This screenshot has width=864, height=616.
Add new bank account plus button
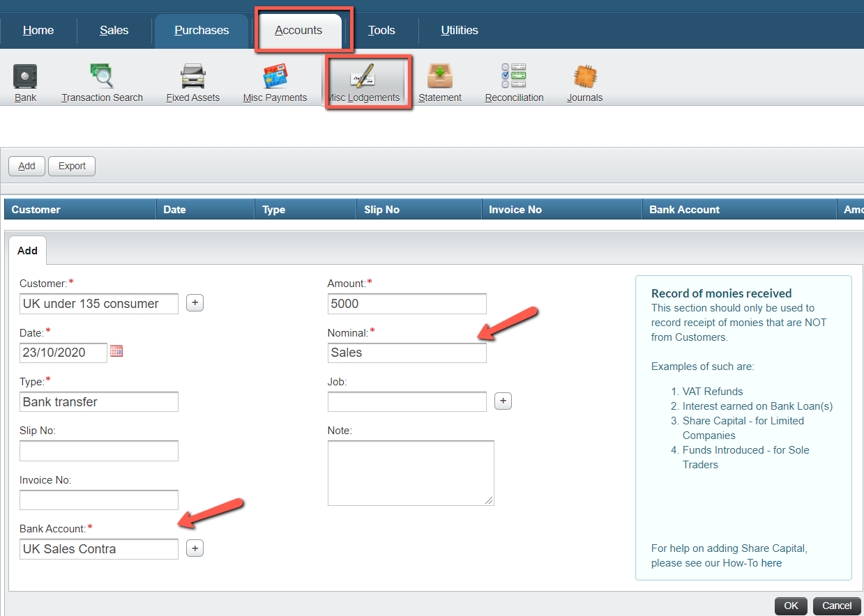(195, 548)
